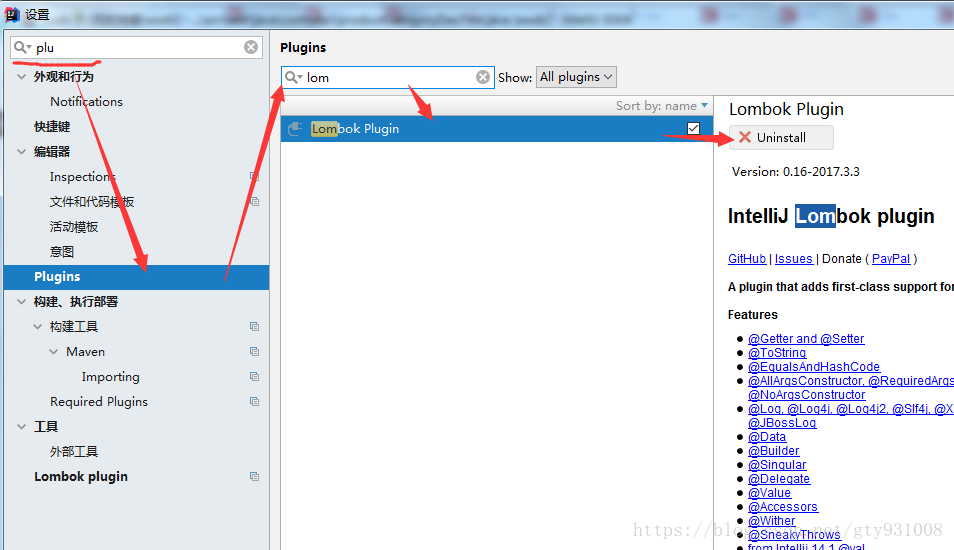Select Notifications in settings tree
Screen dimensions: 954x550
pos(86,102)
